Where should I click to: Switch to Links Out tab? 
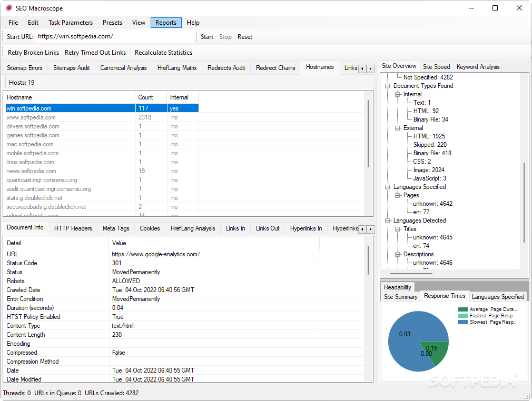tap(268, 228)
